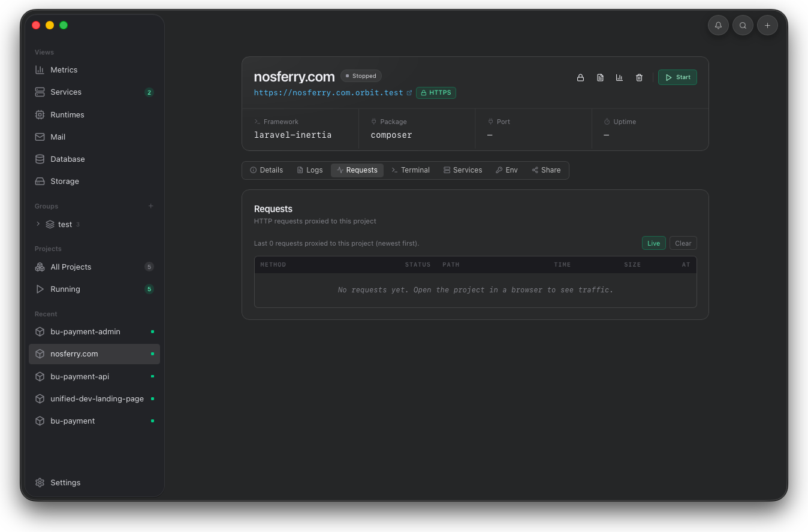Click the Running count badge

click(x=149, y=289)
